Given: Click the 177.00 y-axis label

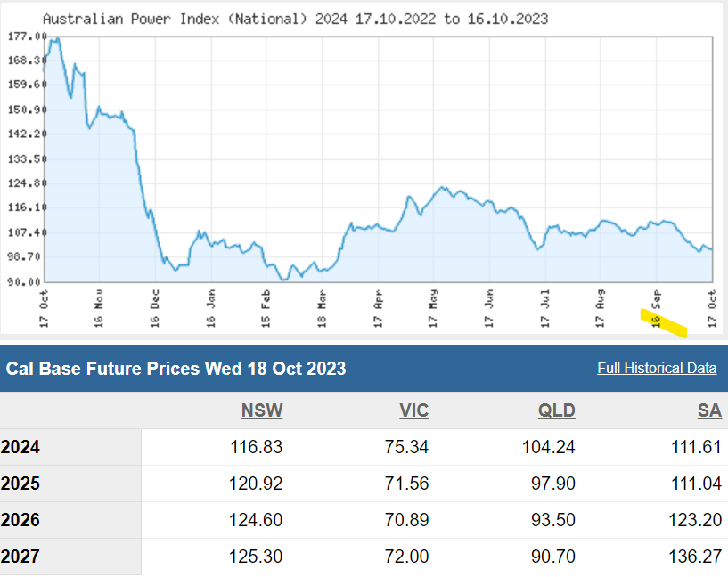Looking at the screenshot, I should click(x=27, y=37).
